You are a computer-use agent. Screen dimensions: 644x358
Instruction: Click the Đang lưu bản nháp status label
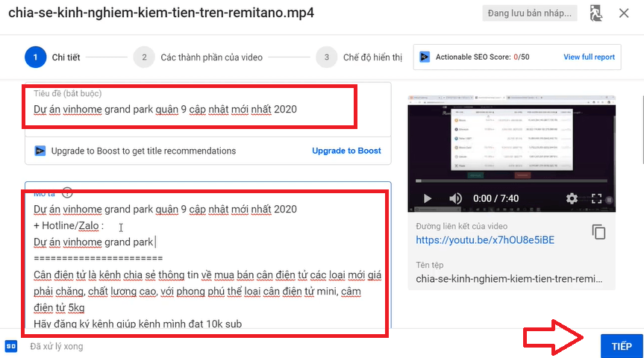tap(529, 13)
